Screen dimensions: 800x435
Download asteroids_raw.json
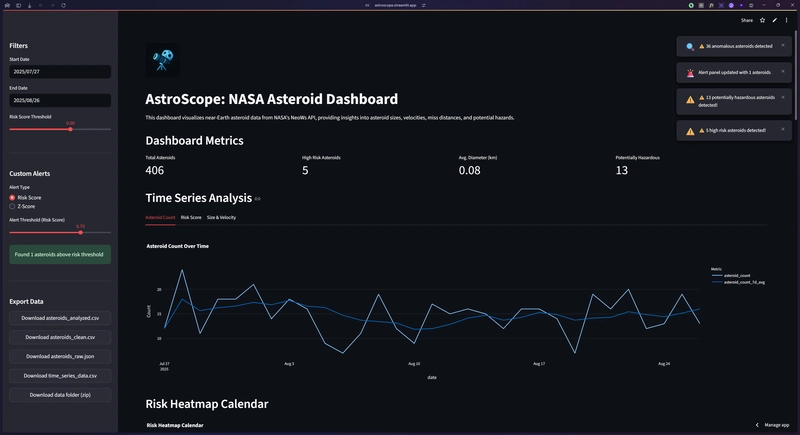(60, 356)
